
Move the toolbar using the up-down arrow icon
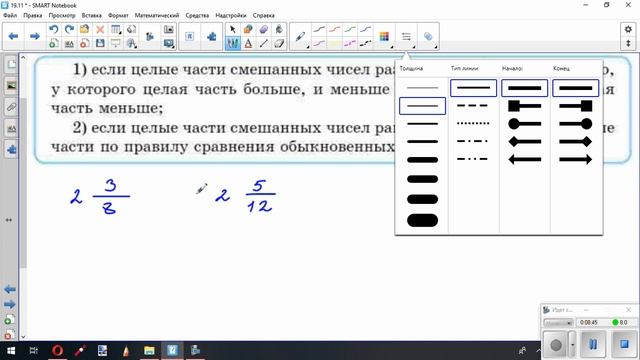pos(628,43)
